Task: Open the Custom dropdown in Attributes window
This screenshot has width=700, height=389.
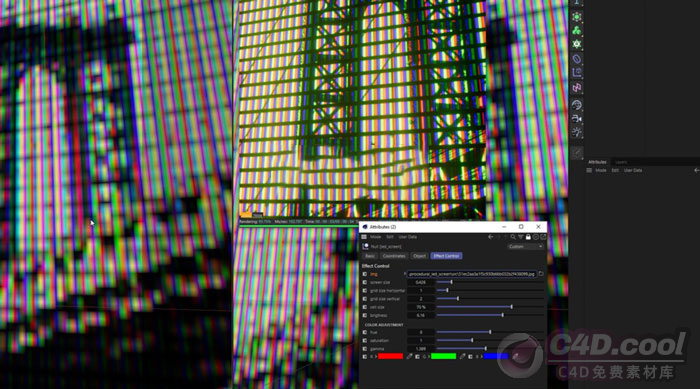Action: pos(525,247)
